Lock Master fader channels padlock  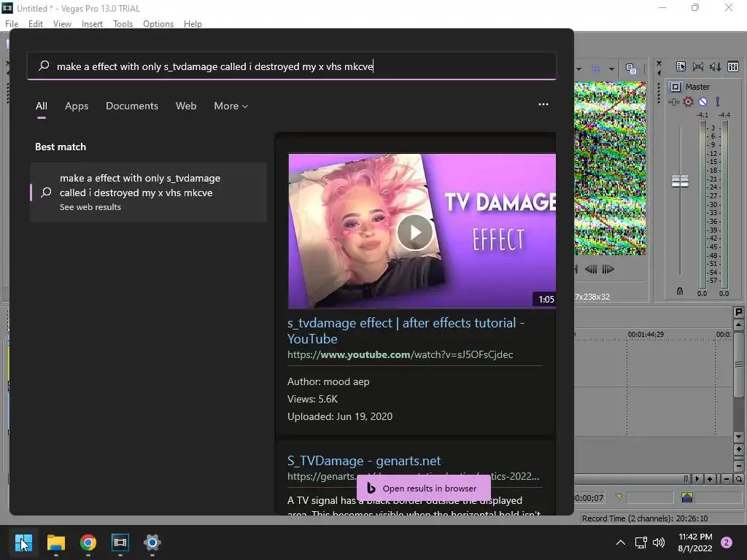point(680,291)
